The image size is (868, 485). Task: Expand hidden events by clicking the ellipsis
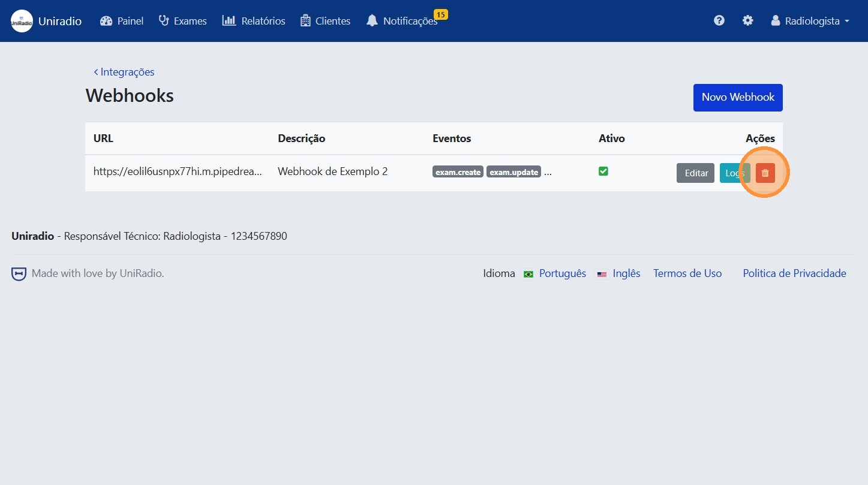pyautogui.click(x=548, y=173)
